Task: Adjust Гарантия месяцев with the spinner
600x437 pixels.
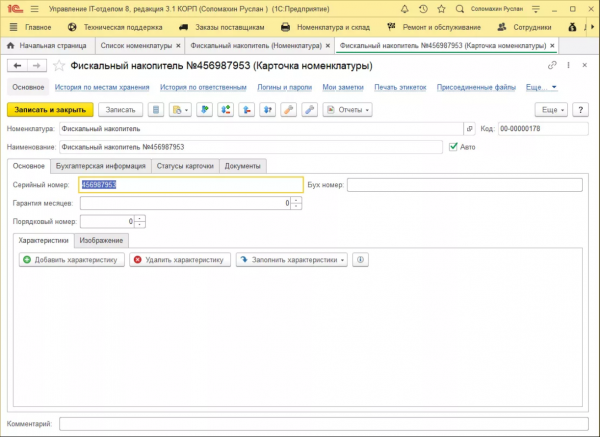Action: pyautogui.click(x=296, y=203)
